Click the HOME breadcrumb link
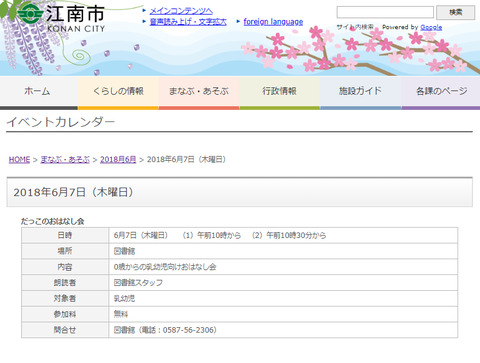Screen dimensions: 480x363 (x=19, y=159)
